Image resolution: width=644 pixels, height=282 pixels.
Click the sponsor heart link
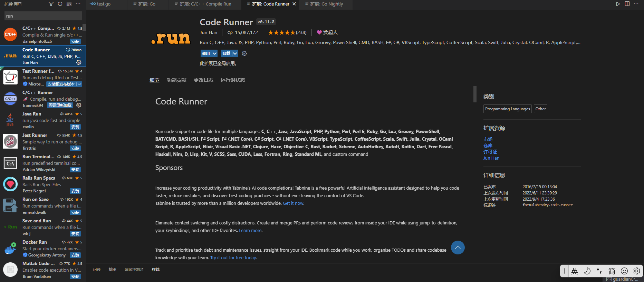click(327, 32)
